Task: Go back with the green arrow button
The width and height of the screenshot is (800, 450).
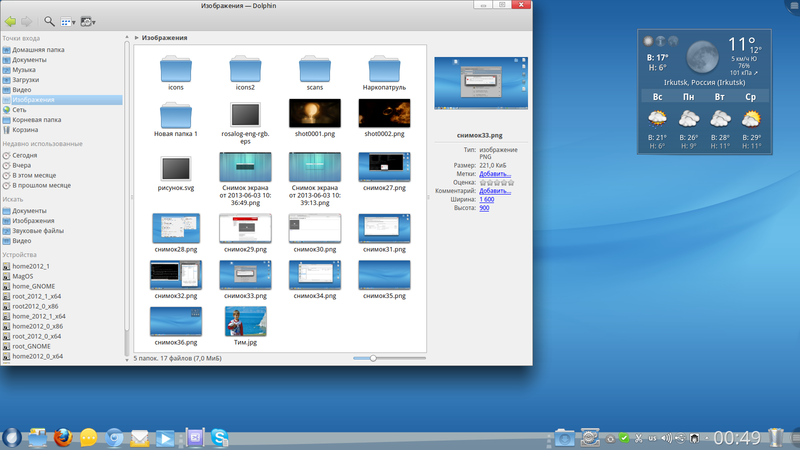Action: (x=10, y=21)
